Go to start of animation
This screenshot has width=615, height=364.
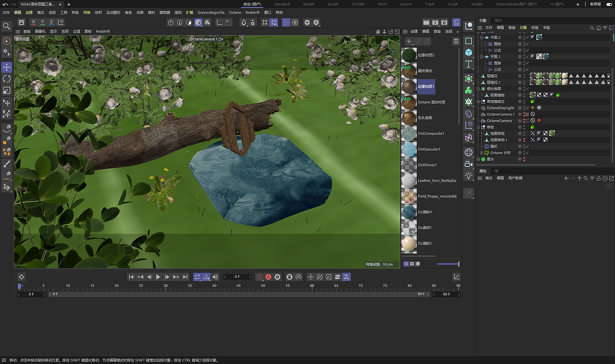coord(131,277)
